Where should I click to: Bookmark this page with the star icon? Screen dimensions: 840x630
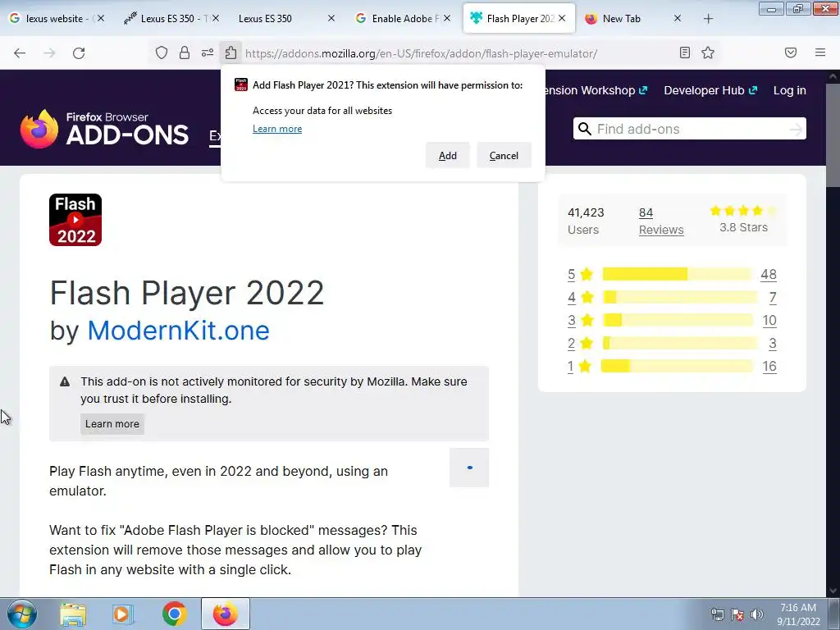coord(708,52)
